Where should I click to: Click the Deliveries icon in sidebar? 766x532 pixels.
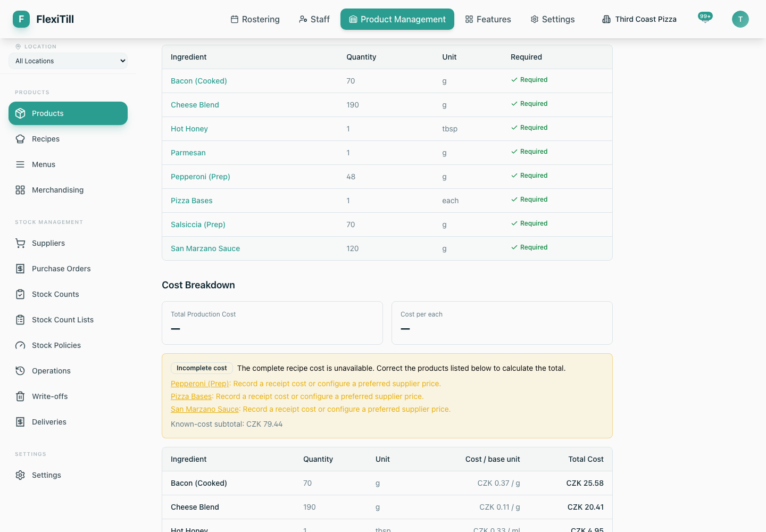20,422
